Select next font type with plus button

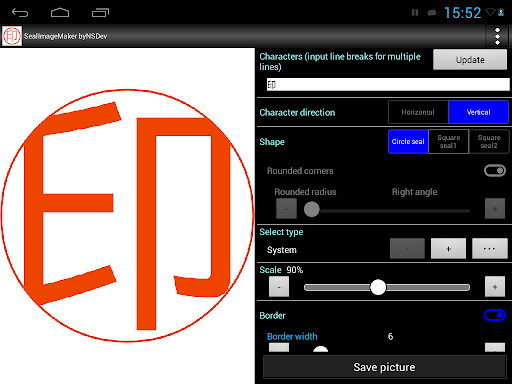448,249
